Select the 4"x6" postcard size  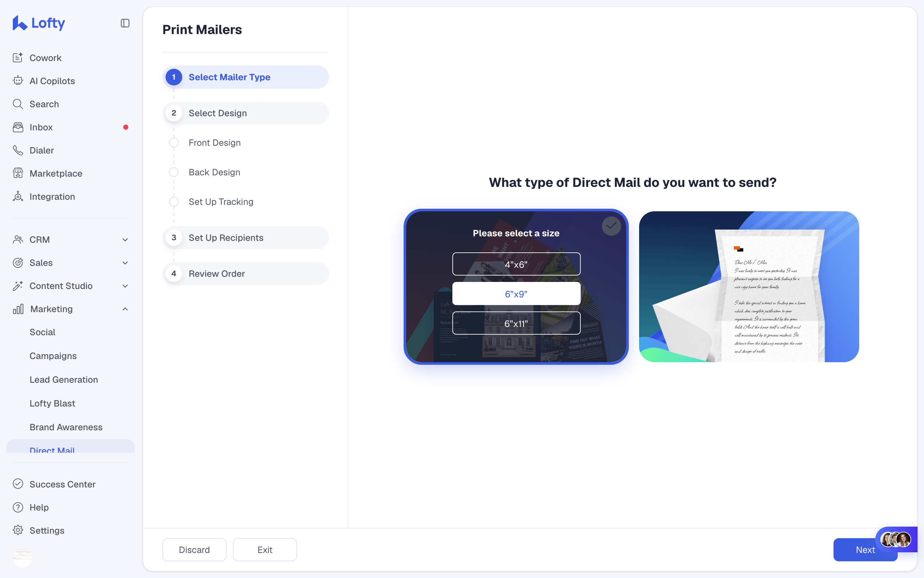click(516, 264)
